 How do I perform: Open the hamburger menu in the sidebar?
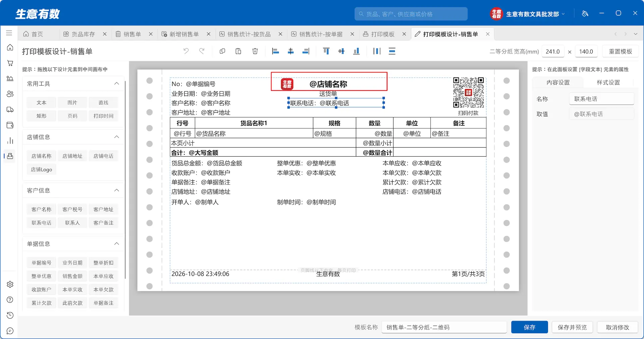[x=9, y=33]
